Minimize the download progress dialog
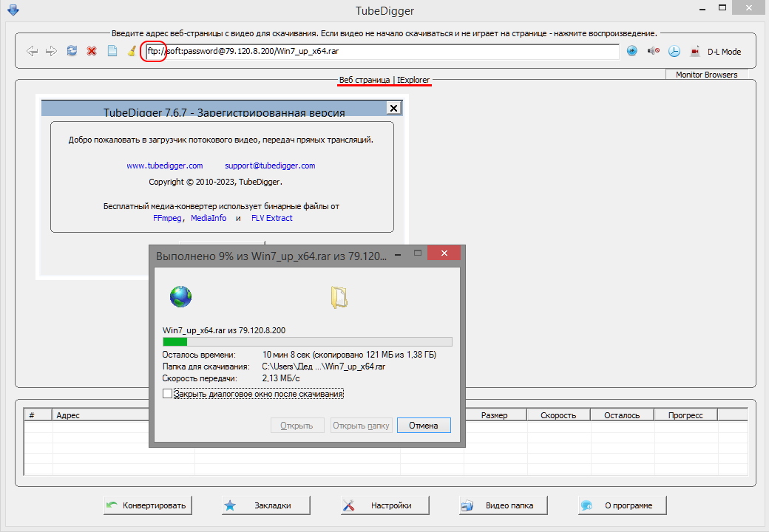The width and height of the screenshot is (769, 532). tap(398, 253)
